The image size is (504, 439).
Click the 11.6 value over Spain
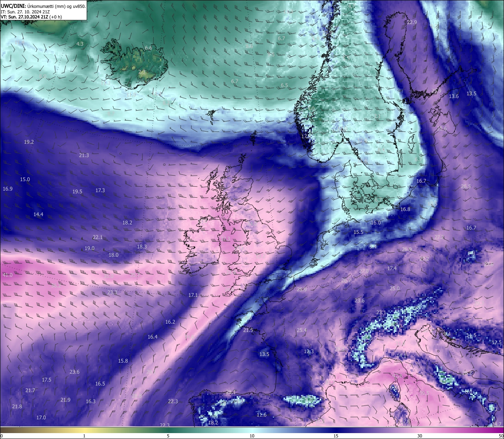pyautogui.click(x=261, y=415)
